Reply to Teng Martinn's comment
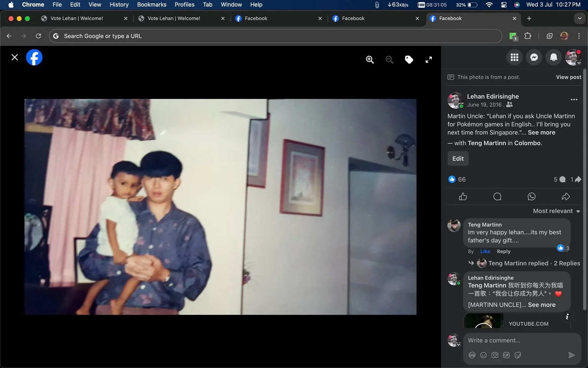 503,251
